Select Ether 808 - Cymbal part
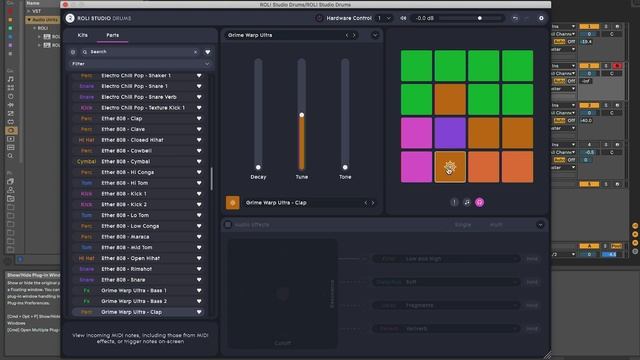 click(x=139, y=161)
